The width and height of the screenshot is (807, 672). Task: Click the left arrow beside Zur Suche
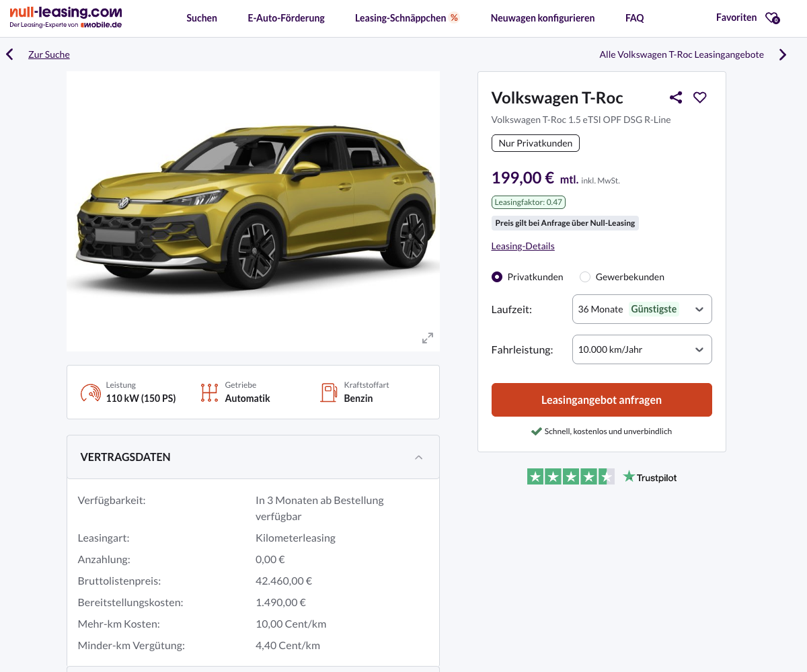9,54
